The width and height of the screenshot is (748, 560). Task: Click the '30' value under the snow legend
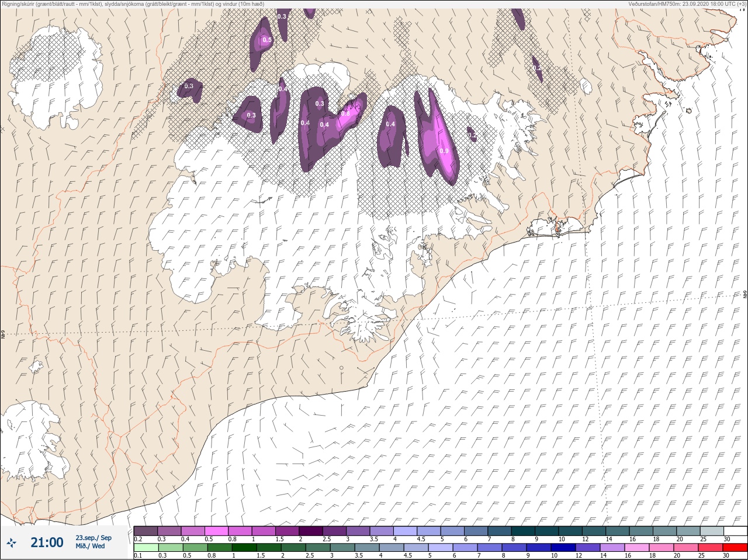tap(726, 539)
